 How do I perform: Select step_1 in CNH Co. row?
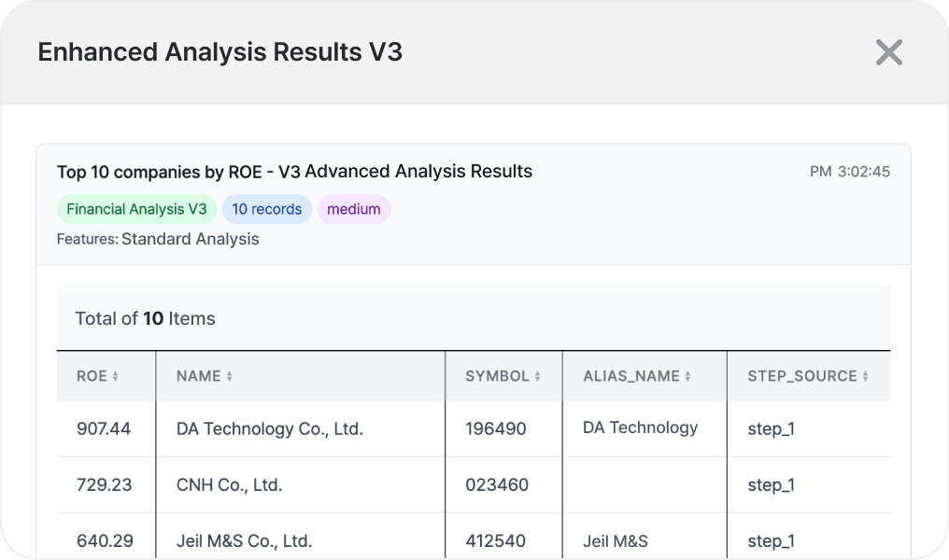click(772, 485)
